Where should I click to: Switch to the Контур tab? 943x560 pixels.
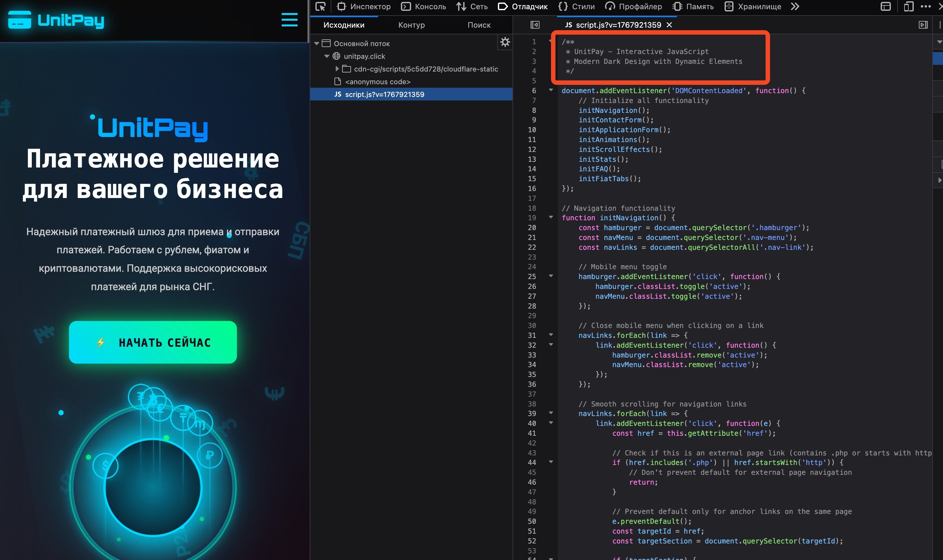411,25
